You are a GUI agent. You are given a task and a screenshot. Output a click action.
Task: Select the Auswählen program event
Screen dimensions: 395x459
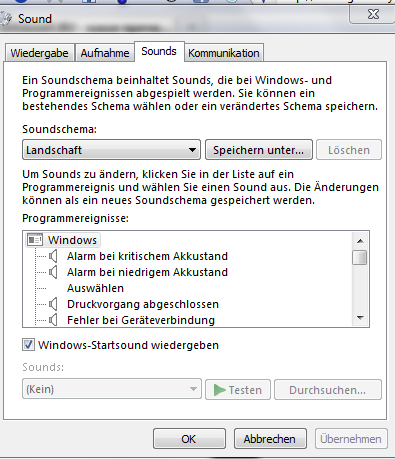tap(95, 288)
